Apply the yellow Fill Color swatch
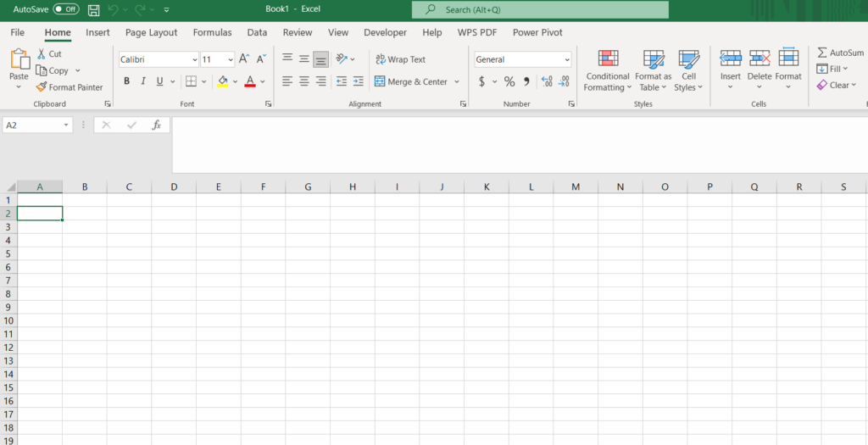Image resolution: width=868 pixels, height=445 pixels. click(x=222, y=81)
